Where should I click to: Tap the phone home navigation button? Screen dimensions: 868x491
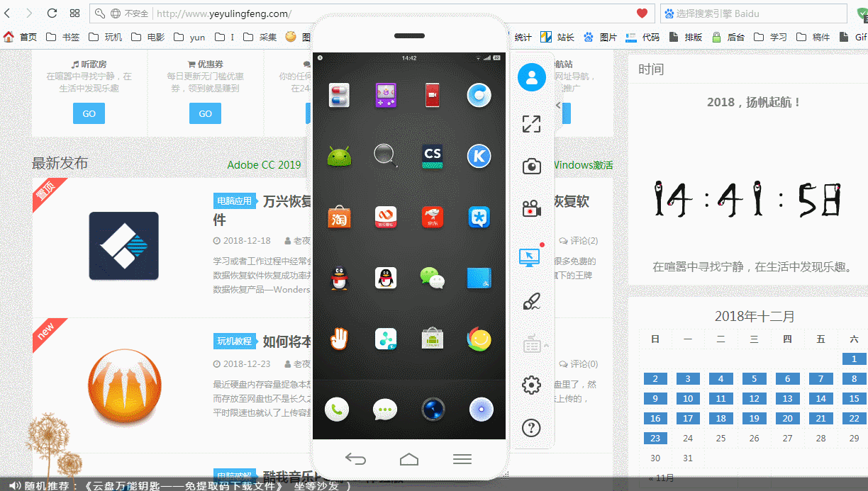[409, 459]
